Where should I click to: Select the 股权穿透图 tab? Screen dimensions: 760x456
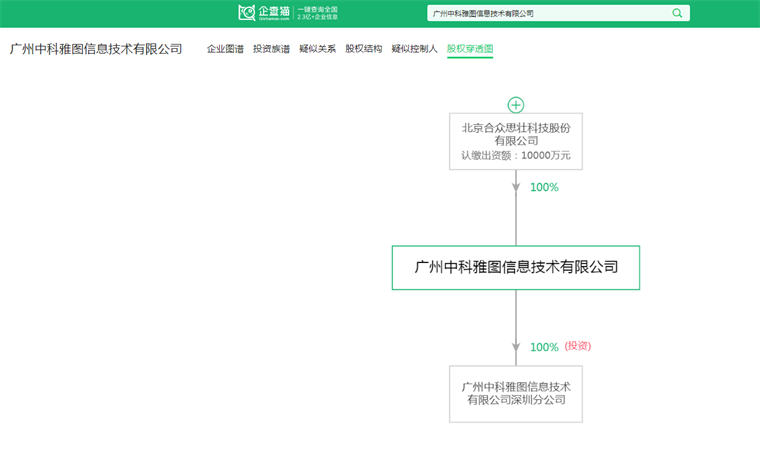(470, 49)
